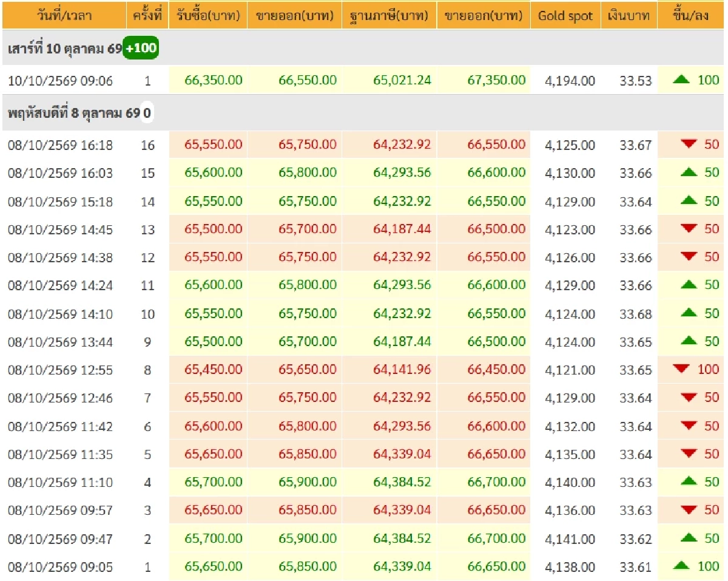Click the วันที่/เวลา column header
728x581 pixels.
click(x=64, y=15)
